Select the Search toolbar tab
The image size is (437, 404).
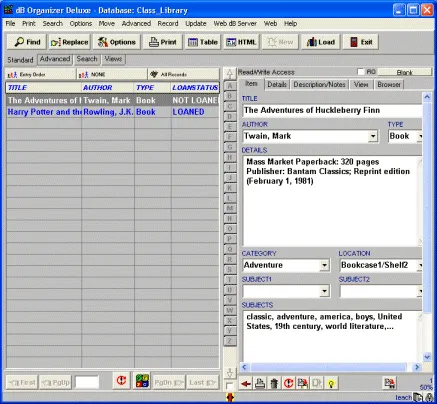click(87, 59)
